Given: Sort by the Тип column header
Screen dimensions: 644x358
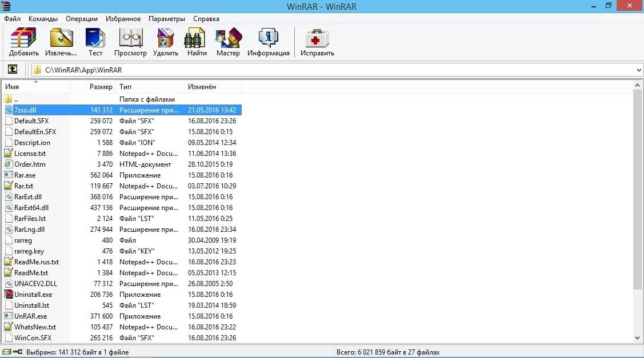Looking at the screenshot, I should pyautogui.click(x=150, y=87).
